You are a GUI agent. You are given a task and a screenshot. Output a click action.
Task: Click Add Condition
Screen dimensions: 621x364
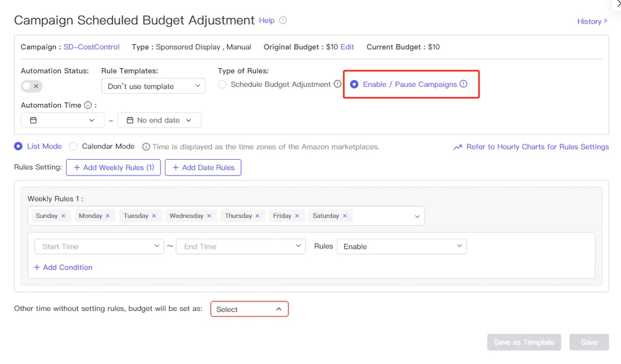coord(63,267)
